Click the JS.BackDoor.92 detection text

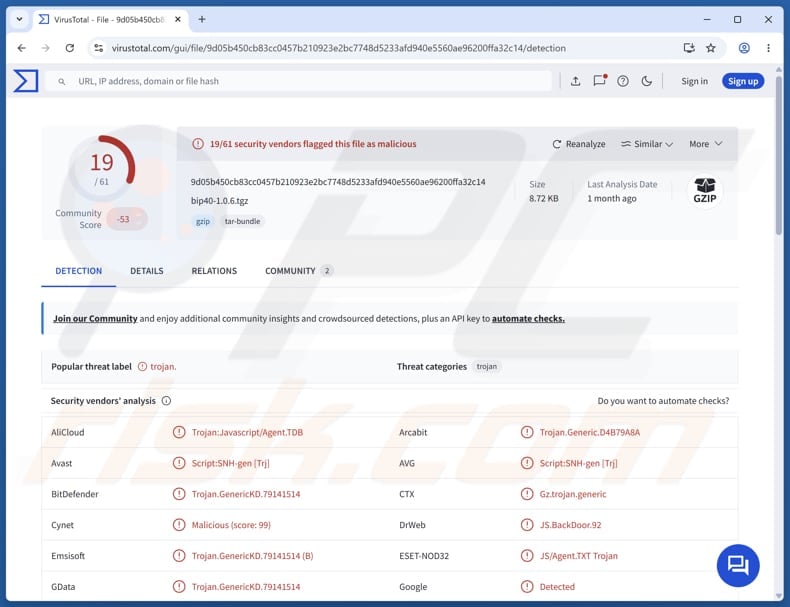570,525
